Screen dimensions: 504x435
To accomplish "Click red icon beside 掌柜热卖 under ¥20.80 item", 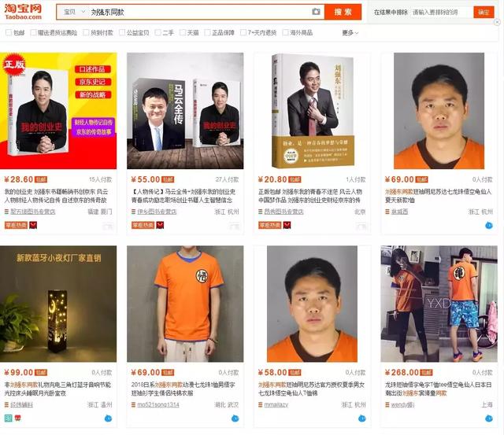I will point(287,225).
